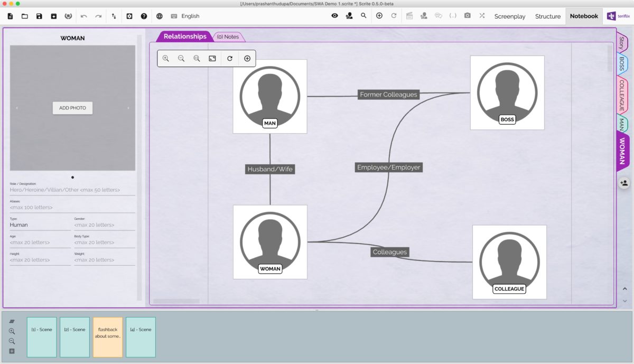Click the Role / Designation input field
The width and height of the screenshot is (634, 364).
click(72, 190)
